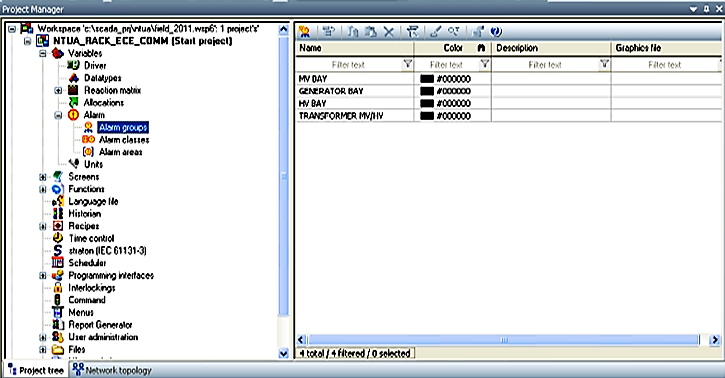This screenshot has width=725, height=378.
Task: Click the project tree scroll up arrow
Action: pyautogui.click(x=283, y=30)
